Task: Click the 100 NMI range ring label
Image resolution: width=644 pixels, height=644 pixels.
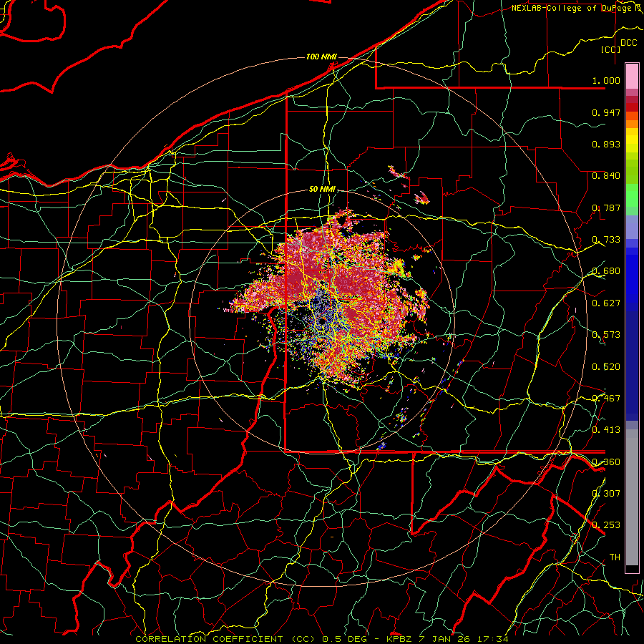Action: (321, 57)
